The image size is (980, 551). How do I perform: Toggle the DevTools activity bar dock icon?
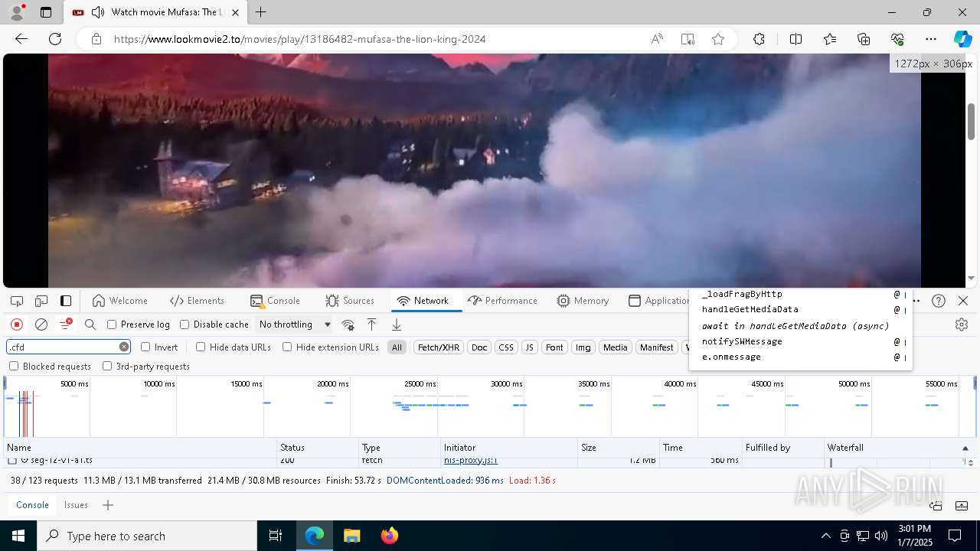(x=66, y=301)
